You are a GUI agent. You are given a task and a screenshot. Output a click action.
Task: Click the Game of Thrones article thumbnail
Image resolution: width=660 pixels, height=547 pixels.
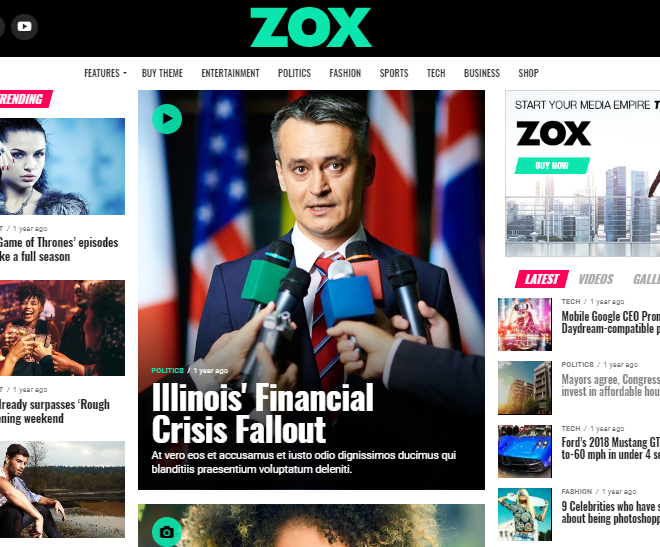tap(62, 167)
